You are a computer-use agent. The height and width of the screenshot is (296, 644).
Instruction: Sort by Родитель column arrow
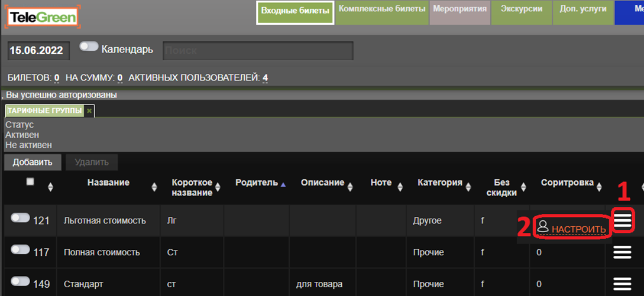283,184
